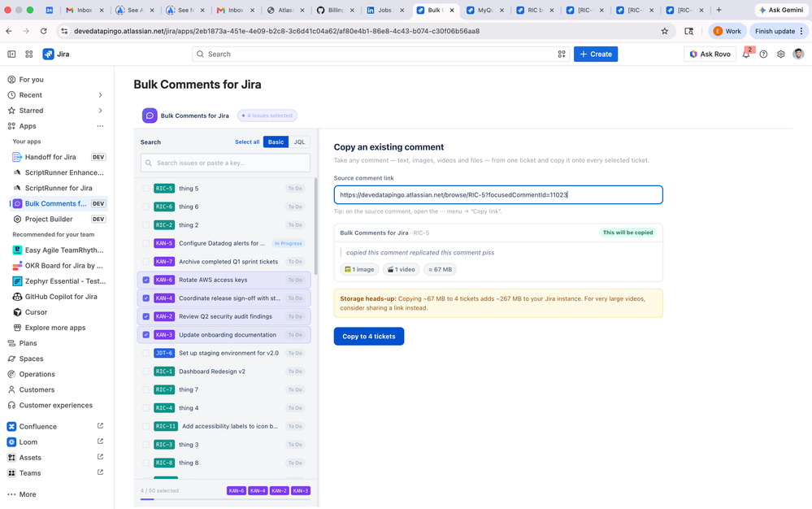Open the user profile avatar

tap(798, 54)
